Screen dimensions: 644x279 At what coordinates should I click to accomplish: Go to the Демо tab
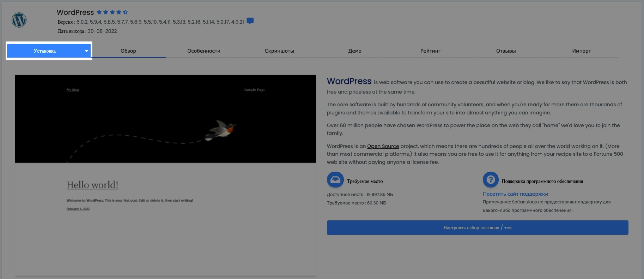[355, 51]
